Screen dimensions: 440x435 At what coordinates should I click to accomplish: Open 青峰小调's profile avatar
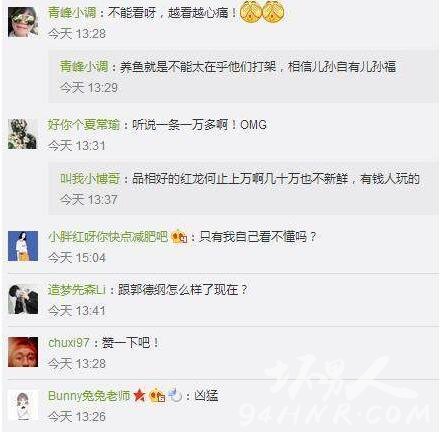(x=23, y=22)
